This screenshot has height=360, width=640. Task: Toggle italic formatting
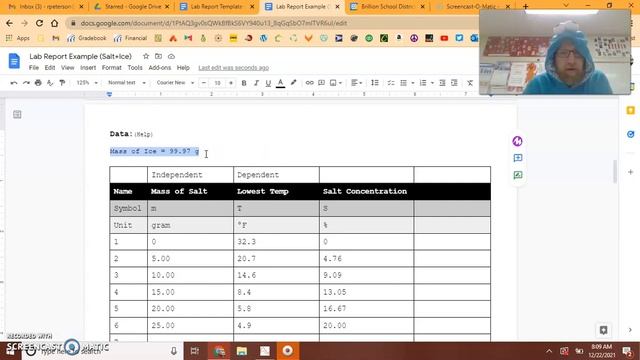coord(256,83)
